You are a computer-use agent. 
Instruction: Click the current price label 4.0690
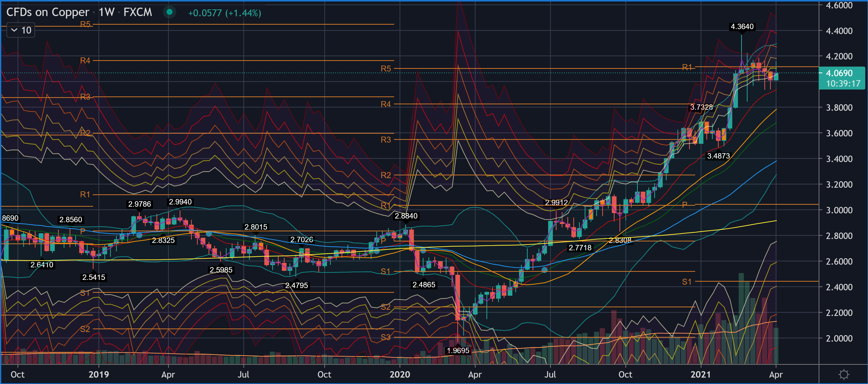(839, 73)
